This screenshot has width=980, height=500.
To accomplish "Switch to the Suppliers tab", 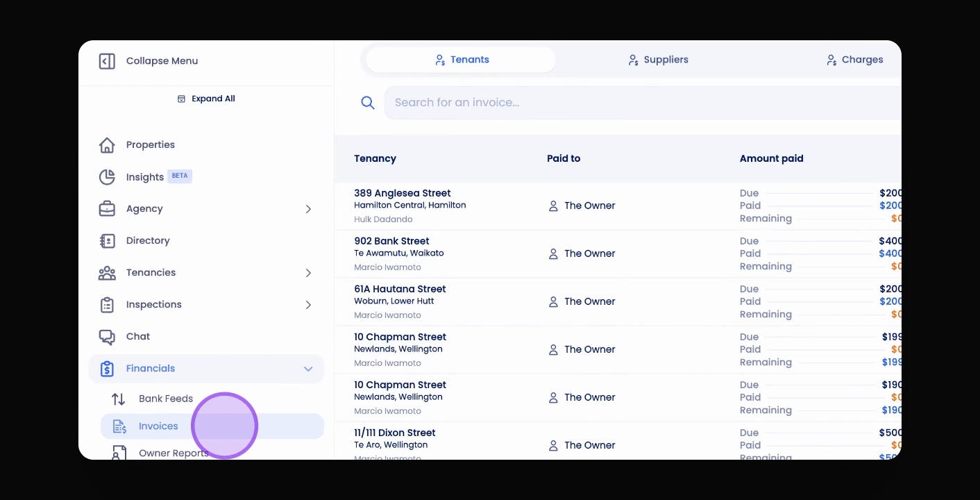I will [658, 60].
